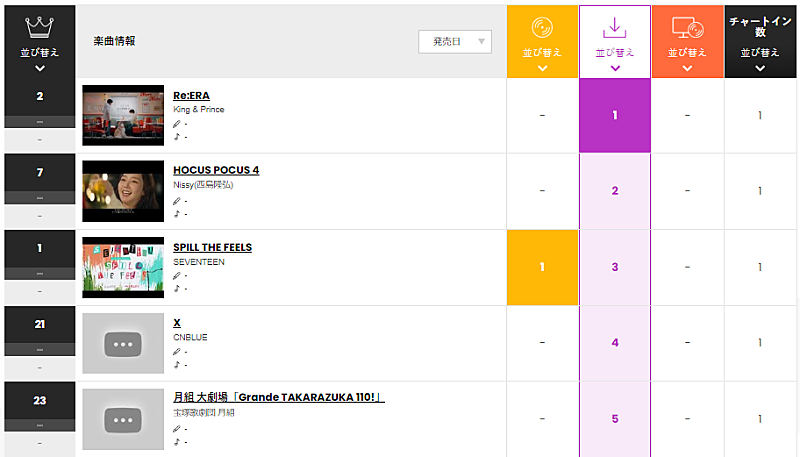800x457 pixels.
Task: Click the music note icon under X
Action: click(177, 364)
